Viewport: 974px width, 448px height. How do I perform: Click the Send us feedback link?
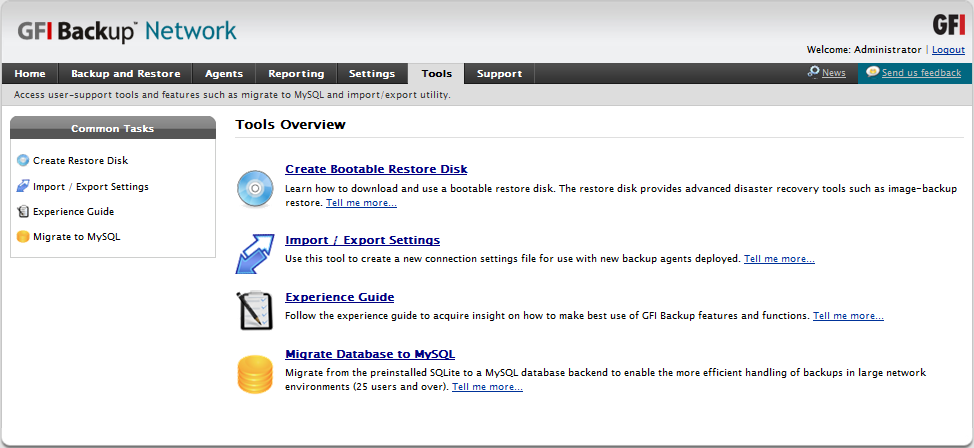[921, 73]
